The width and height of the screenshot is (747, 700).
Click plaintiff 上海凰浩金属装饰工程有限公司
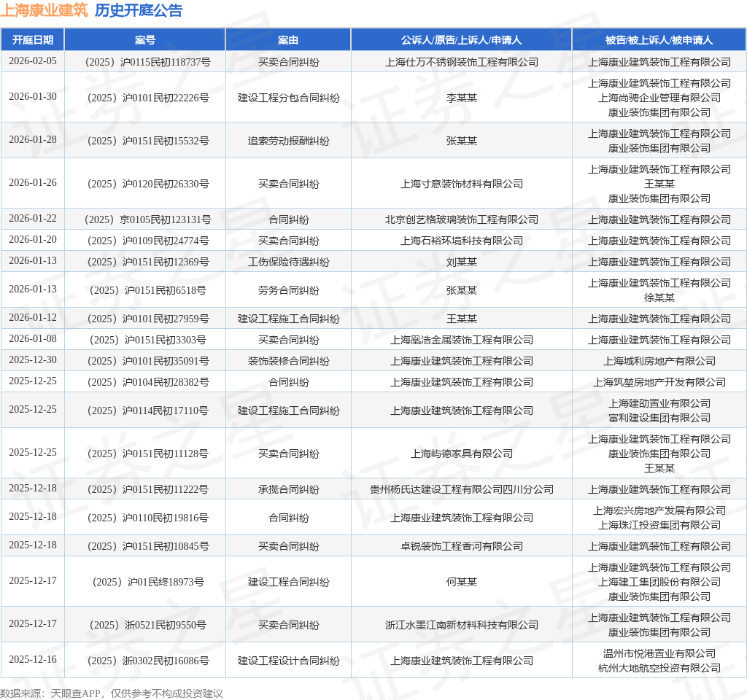click(461, 340)
